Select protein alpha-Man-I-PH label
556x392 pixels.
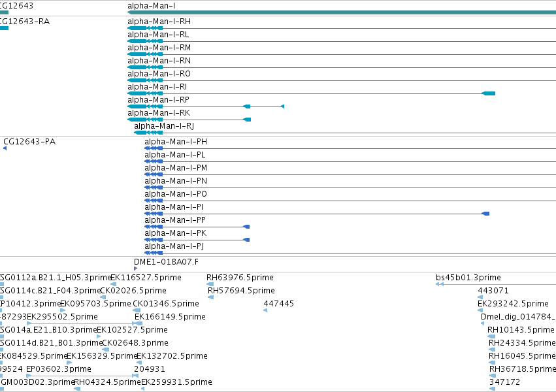tap(176, 142)
